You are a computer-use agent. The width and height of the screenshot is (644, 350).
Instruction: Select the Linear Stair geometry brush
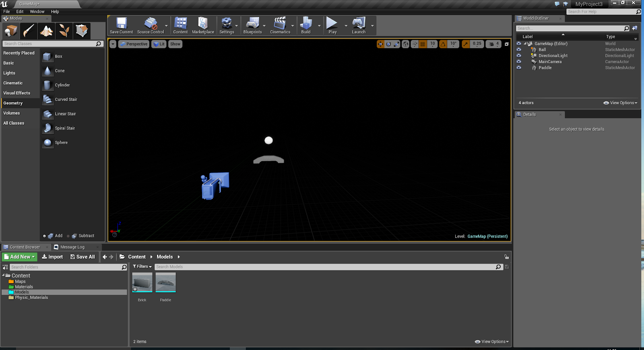pos(73,114)
